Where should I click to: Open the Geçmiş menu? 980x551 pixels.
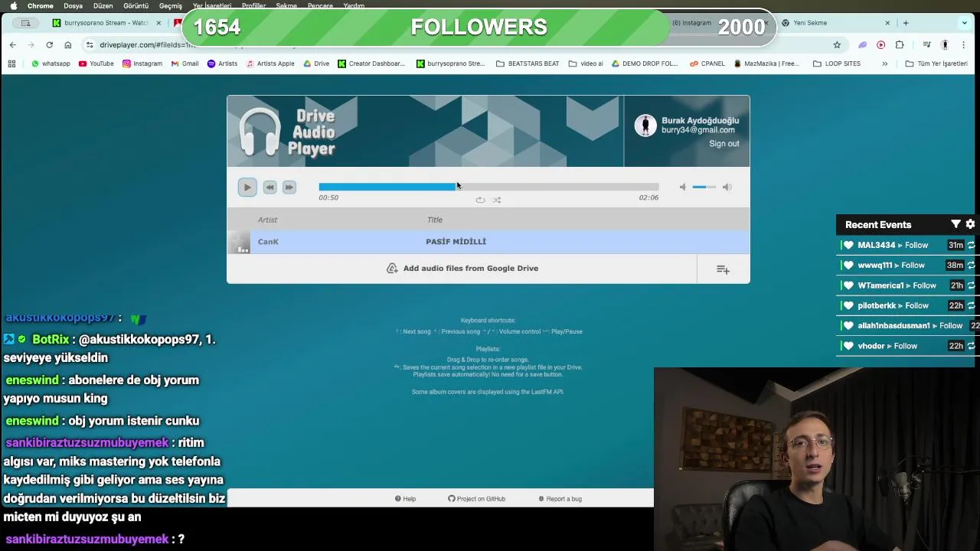click(x=171, y=5)
